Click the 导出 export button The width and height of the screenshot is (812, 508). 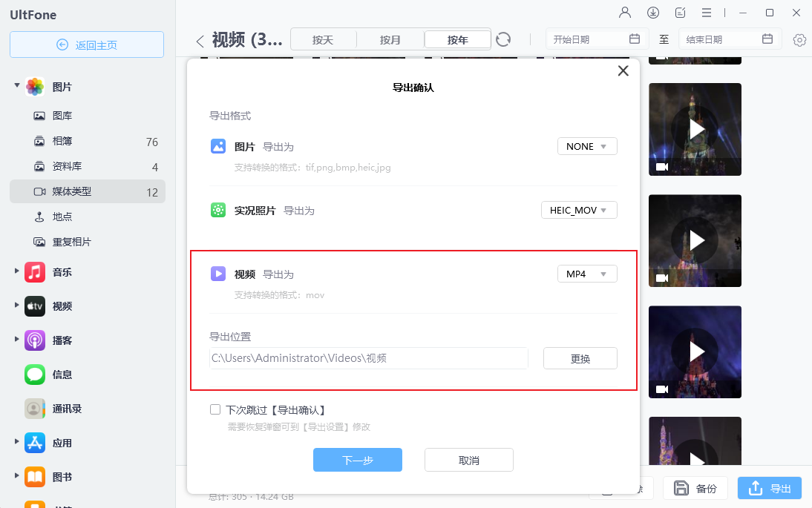tap(770, 488)
